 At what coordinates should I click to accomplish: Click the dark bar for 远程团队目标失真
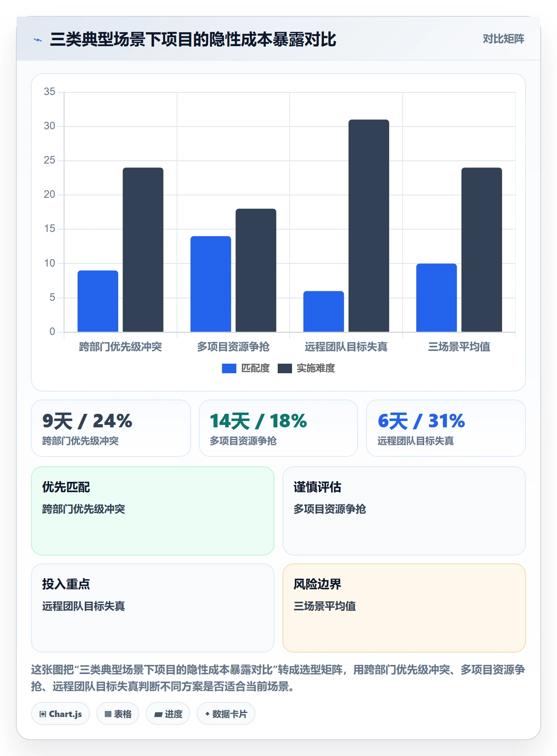click(369, 226)
